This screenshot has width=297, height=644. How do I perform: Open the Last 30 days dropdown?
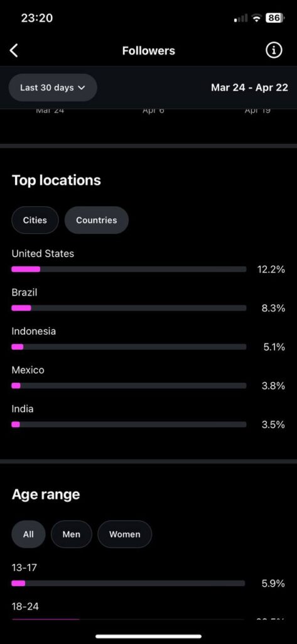pyautogui.click(x=53, y=87)
